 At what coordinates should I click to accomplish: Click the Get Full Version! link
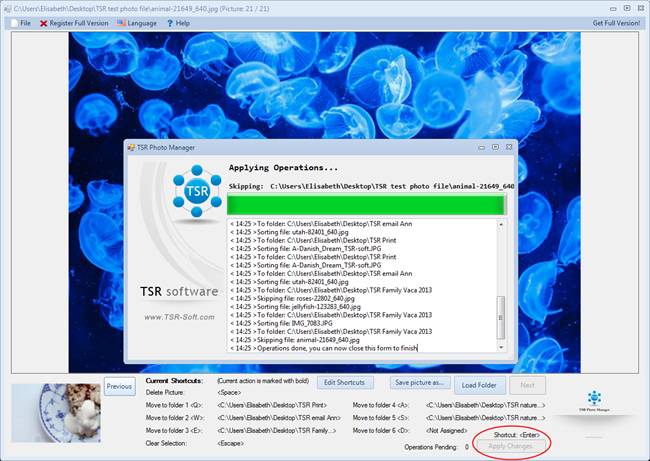[x=618, y=22]
